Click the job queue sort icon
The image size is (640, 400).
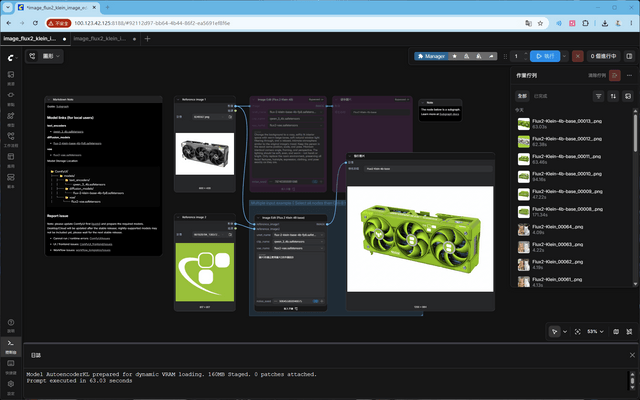pyautogui.click(x=613, y=96)
